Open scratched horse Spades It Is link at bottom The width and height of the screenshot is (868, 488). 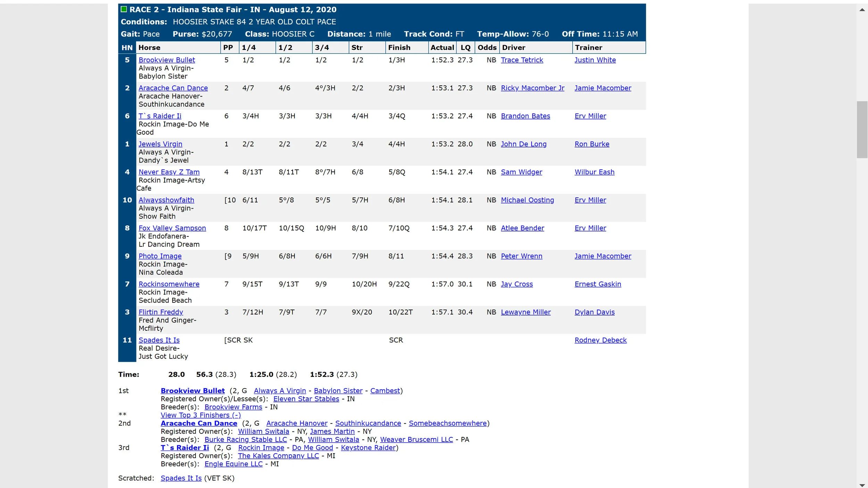point(181,478)
